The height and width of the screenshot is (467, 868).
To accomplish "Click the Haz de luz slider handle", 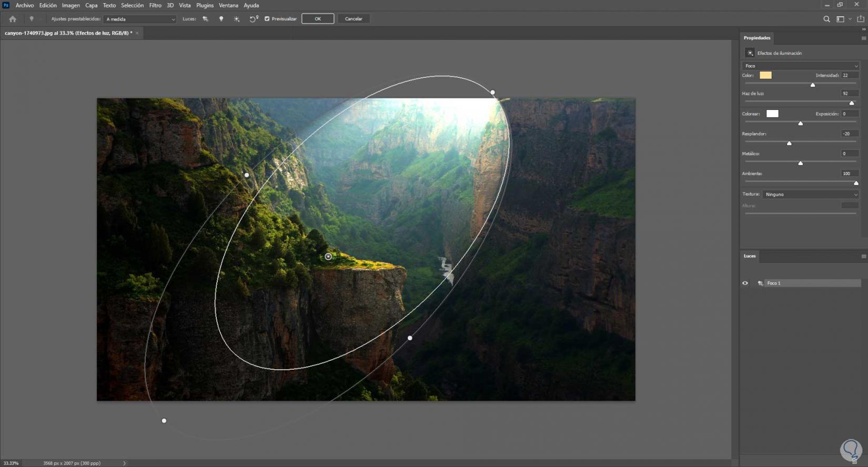I will (x=852, y=103).
